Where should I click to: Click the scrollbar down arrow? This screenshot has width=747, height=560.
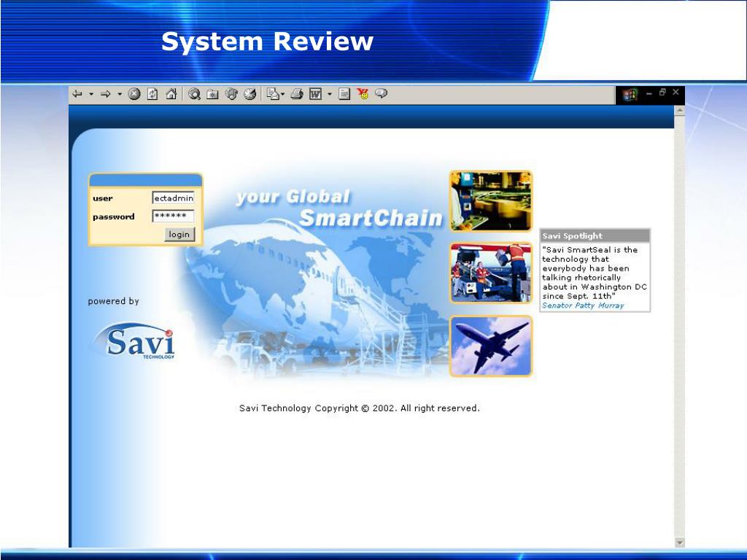[679, 542]
